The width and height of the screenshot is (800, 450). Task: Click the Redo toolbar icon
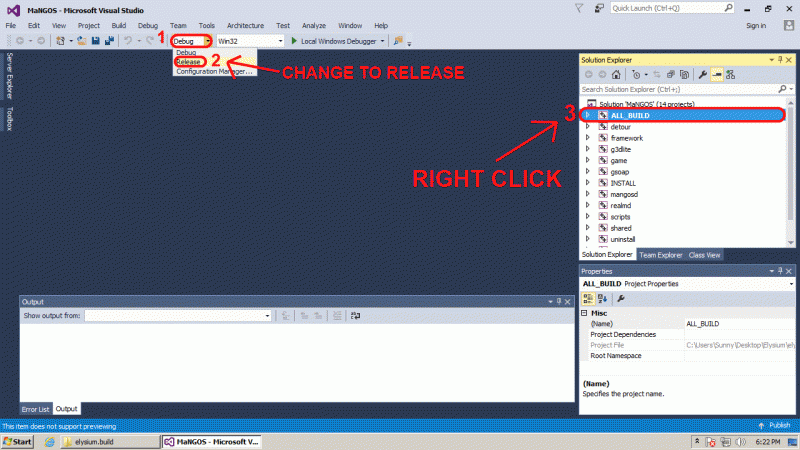coord(149,41)
